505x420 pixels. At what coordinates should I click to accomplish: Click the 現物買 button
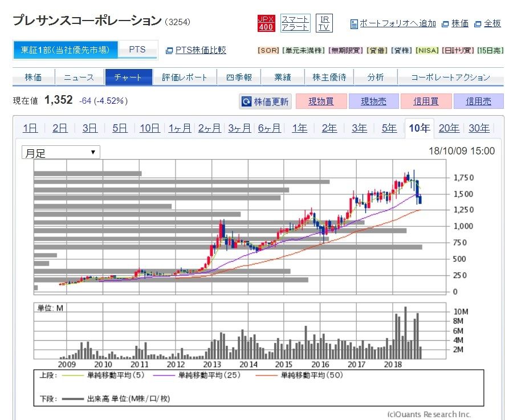coord(321,101)
